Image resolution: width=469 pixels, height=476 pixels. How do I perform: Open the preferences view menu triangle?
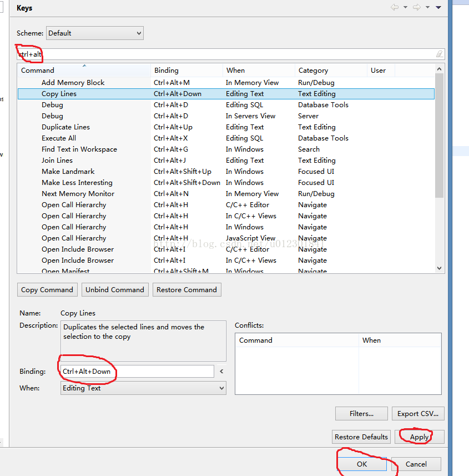point(438,7)
